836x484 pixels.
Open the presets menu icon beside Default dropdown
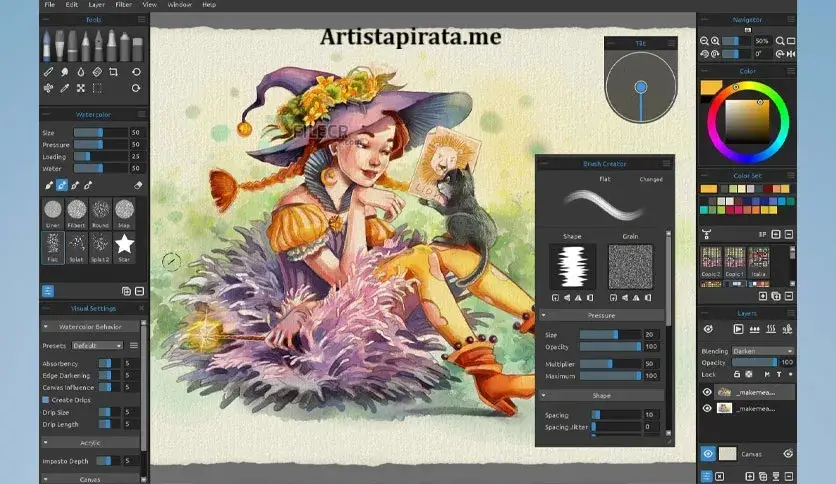click(x=134, y=345)
